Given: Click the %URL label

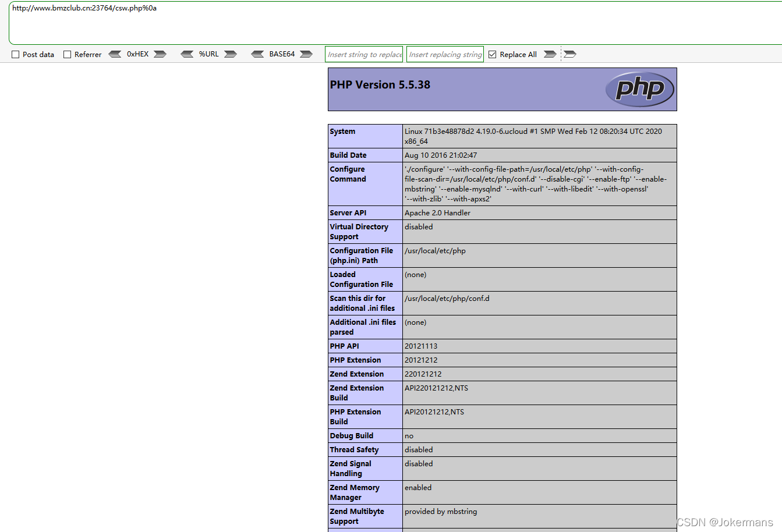Looking at the screenshot, I should point(209,54).
